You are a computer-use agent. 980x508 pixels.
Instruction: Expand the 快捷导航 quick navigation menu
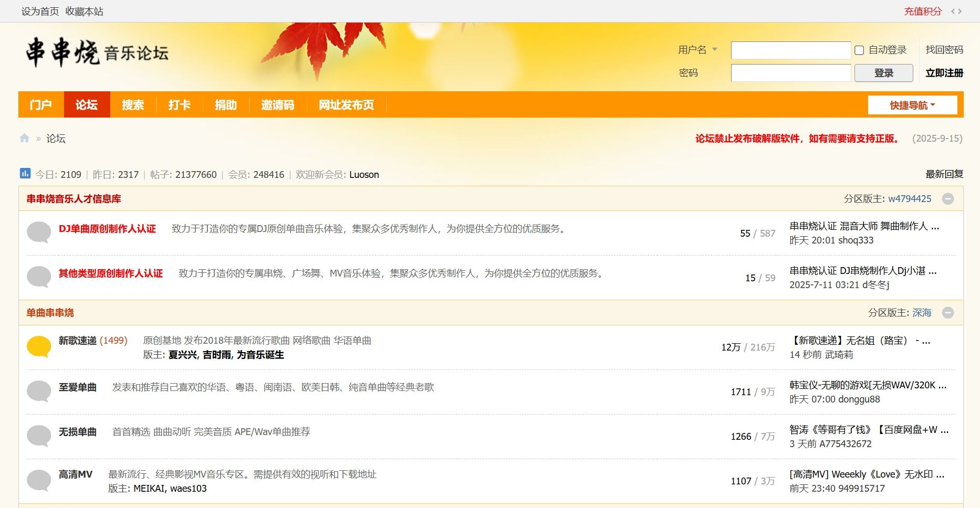pos(912,105)
